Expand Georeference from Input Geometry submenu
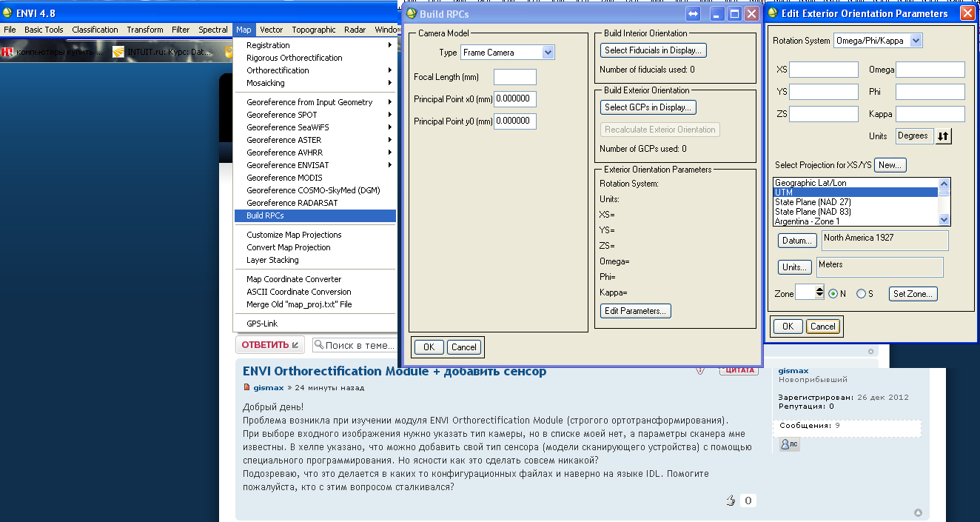980x522 pixels. [x=315, y=102]
